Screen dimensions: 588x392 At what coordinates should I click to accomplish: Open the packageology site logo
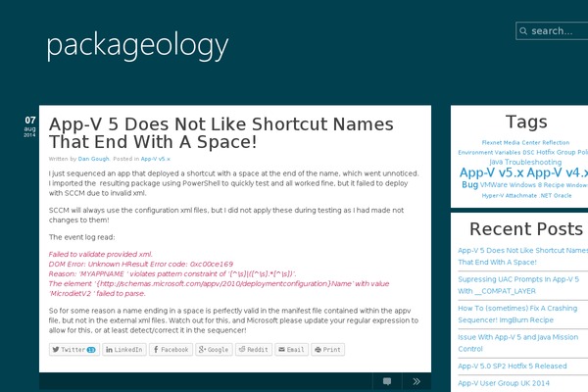[x=137, y=46]
